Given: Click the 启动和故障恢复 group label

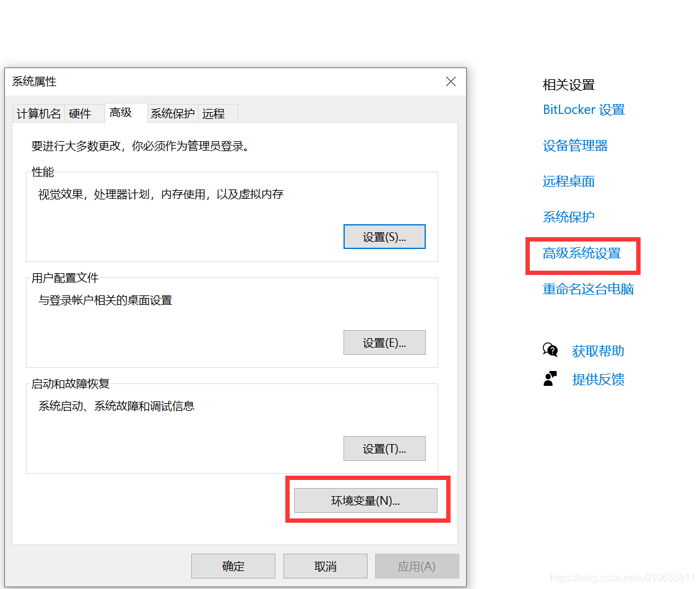Looking at the screenshot, I should (71, 383).
